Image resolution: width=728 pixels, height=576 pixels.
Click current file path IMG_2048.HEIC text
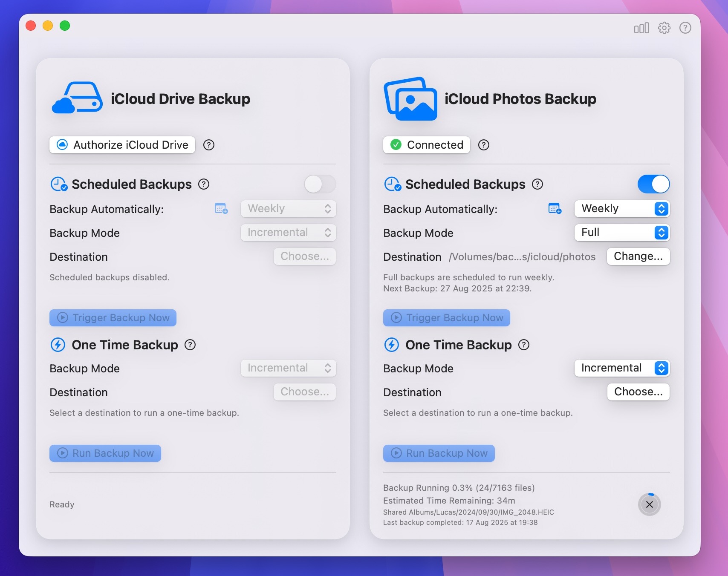coord(468,512)
